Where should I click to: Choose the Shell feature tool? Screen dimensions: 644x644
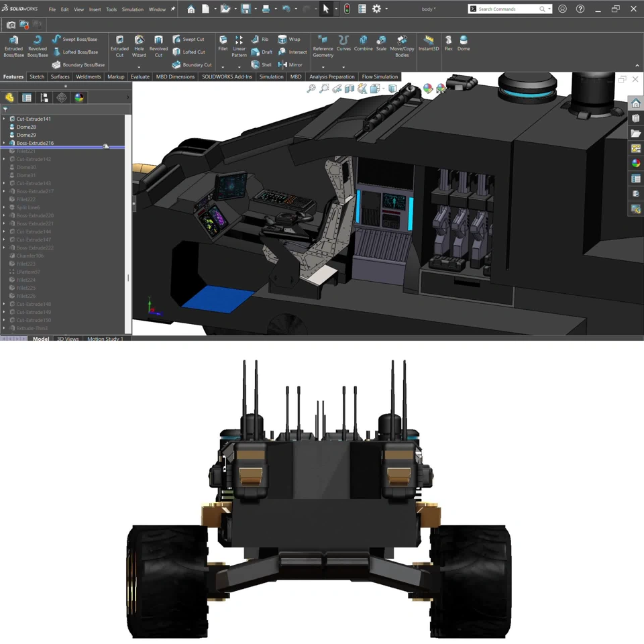261,64
